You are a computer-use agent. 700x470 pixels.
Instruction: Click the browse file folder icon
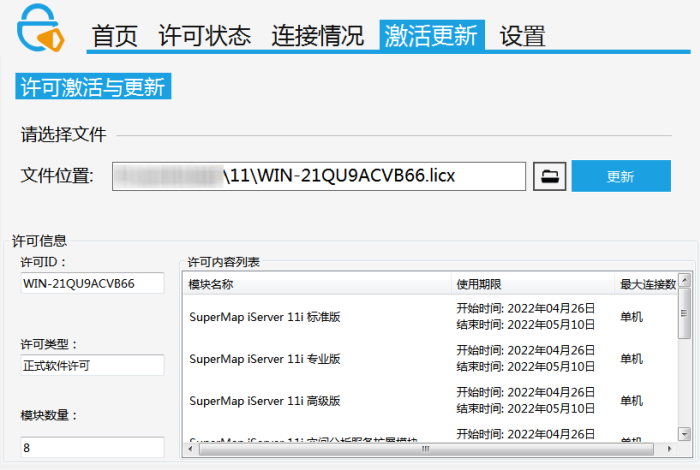coord(550,176)
